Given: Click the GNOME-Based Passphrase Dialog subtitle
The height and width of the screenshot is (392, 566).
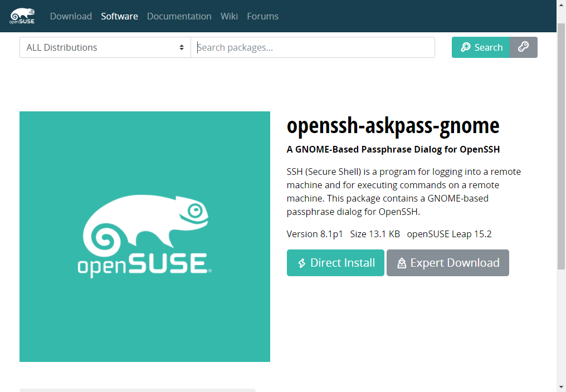Looking at the screenshot, I should (393, 149).
